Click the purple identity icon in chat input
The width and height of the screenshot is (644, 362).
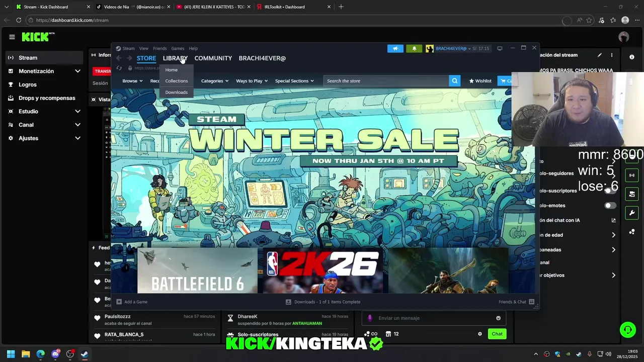click(370, 318)
